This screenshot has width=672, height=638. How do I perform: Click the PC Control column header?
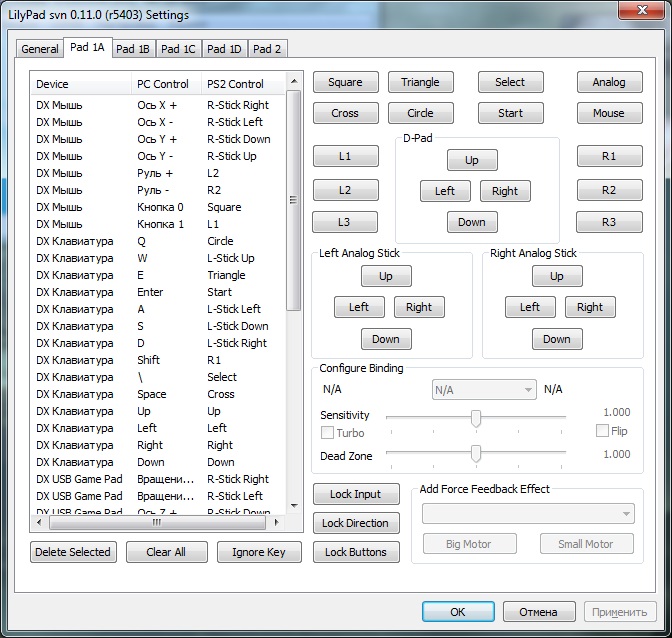pyautogui.click(x=165, y=84)
